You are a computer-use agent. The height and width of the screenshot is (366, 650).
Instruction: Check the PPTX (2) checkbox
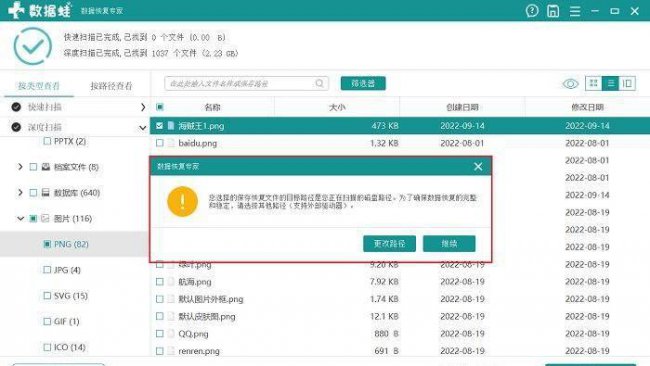coord(47,141)
